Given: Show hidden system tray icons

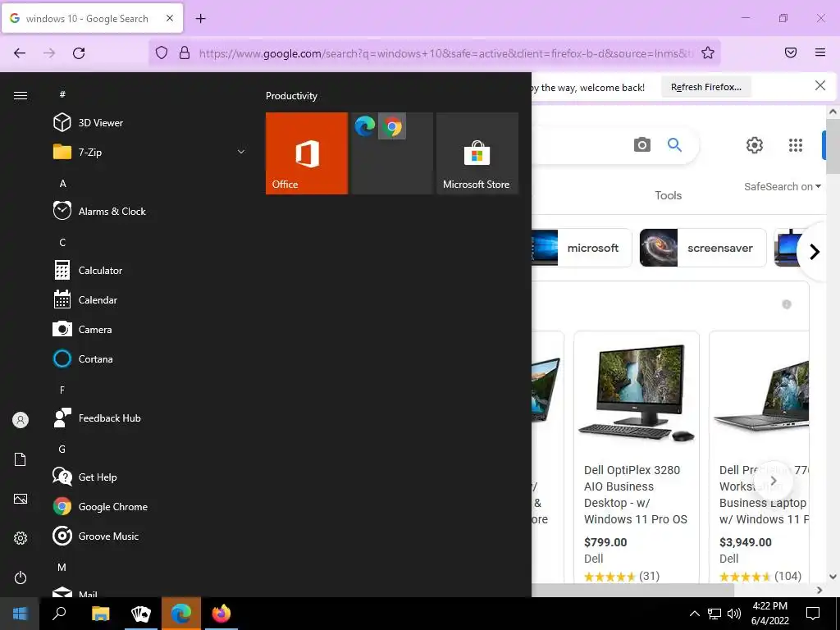Looking at the screenshot, I should [694, 614].
